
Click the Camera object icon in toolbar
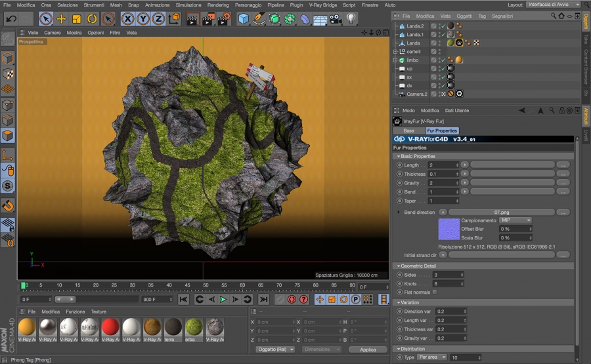(x=336, y=19)
